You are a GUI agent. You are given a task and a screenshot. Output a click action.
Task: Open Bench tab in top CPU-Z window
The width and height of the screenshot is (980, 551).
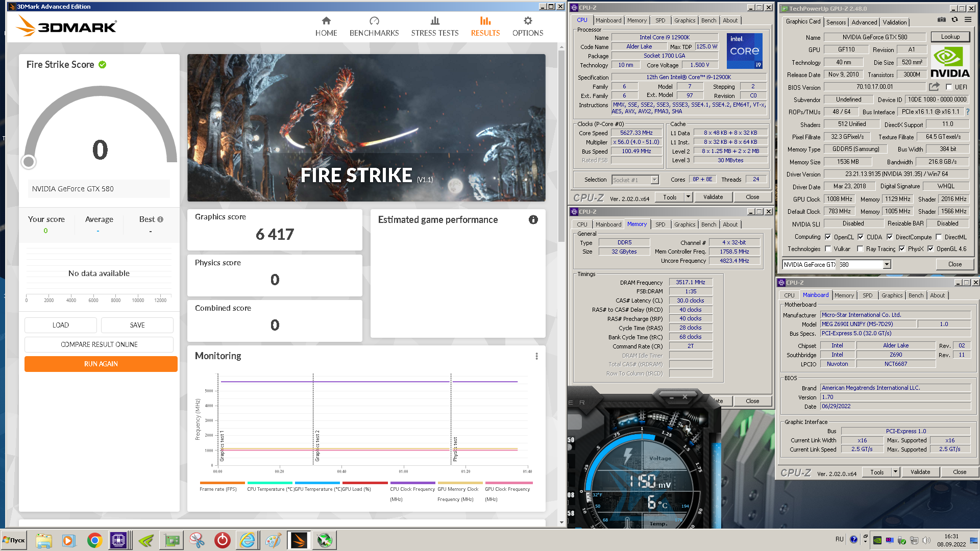pyautogui.click(x=708, y=20)
